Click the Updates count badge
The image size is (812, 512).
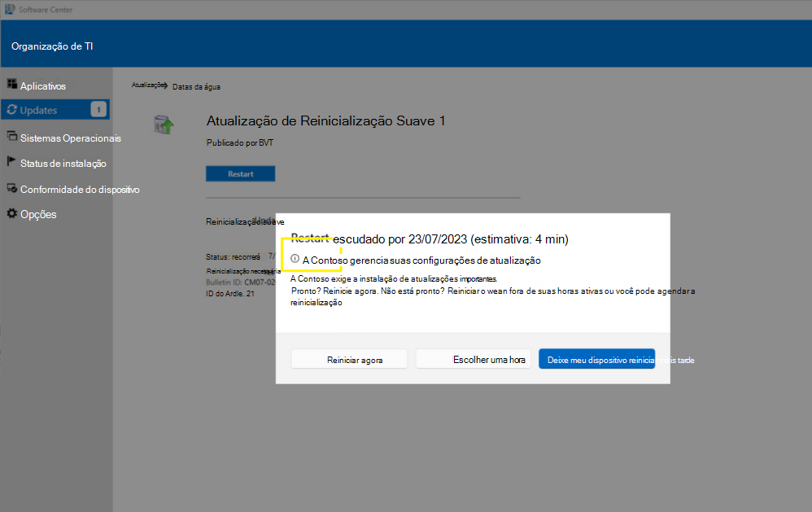[98, 109]
